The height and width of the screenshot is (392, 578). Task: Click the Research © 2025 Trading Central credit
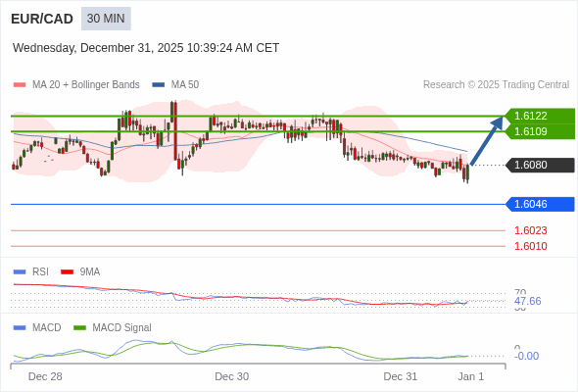496,85
